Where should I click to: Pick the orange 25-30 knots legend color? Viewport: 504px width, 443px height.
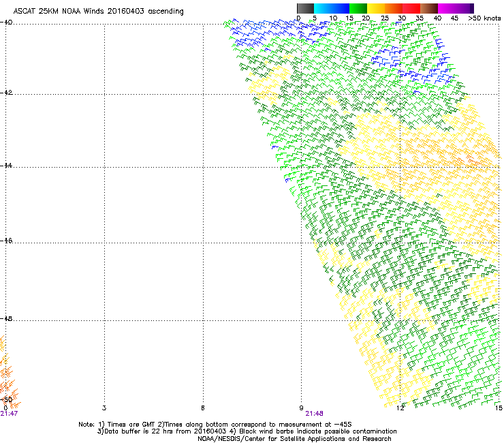394,8
